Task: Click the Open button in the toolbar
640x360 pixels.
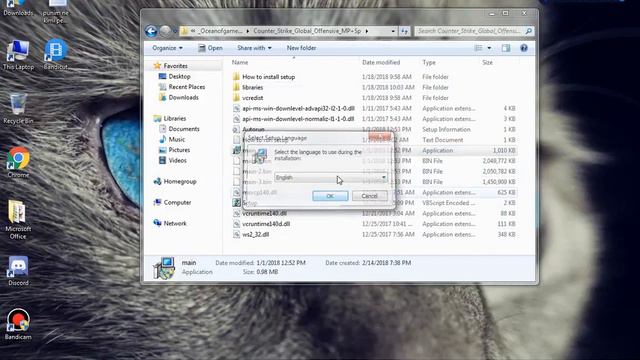Action: [210, 48]
